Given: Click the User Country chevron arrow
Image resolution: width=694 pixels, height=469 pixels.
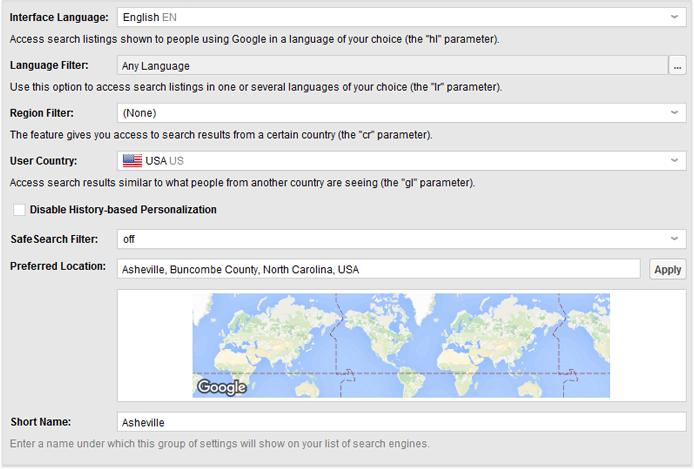Looking at the screenshot, I should click(x=674, y=161).
